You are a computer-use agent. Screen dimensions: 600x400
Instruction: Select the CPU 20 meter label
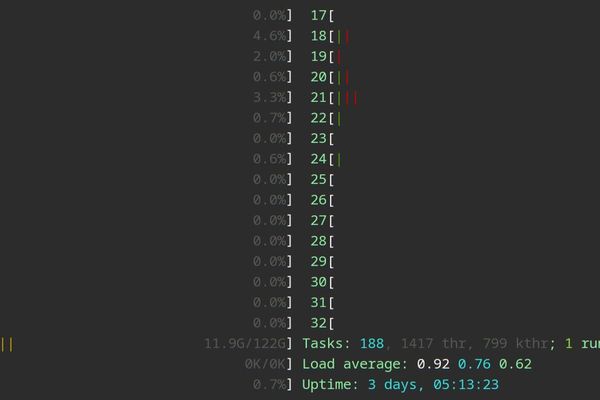(320, 77)
